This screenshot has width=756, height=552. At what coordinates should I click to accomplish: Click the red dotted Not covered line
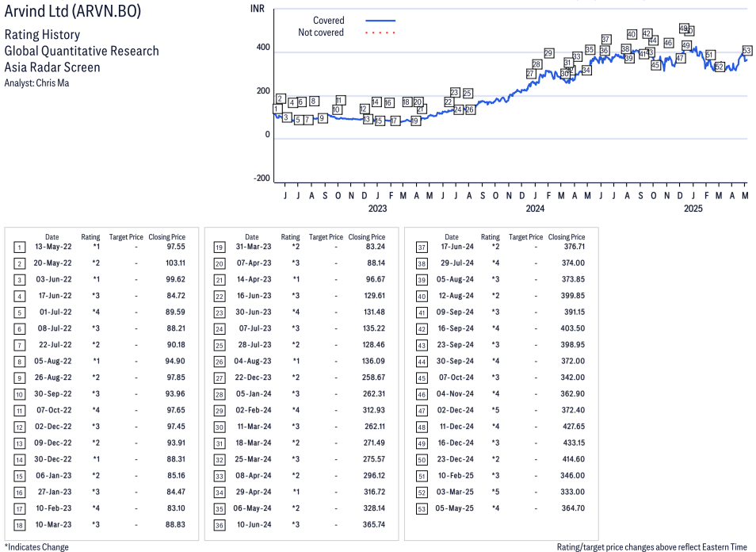click(380, 33)
